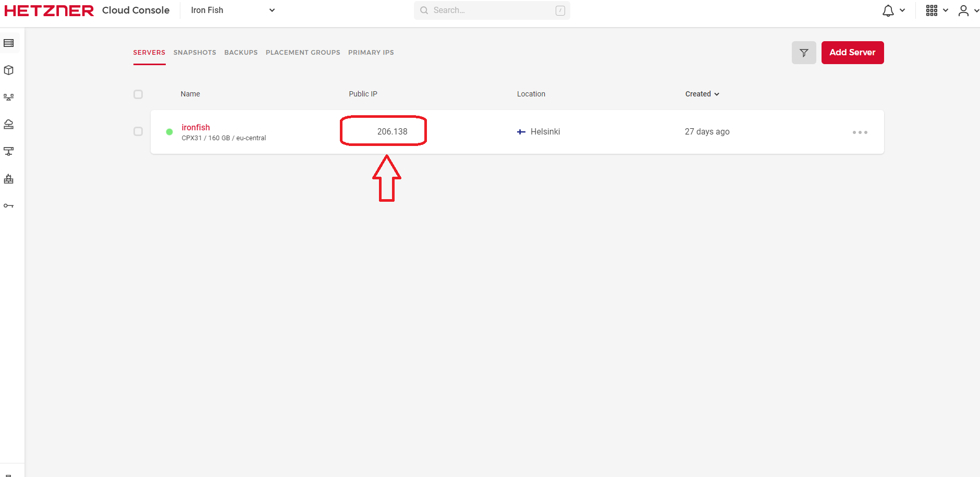This screenshot has width=980, height=477.
Task: Check the ironfish server checkbox
Action: (x=138, y=131)
